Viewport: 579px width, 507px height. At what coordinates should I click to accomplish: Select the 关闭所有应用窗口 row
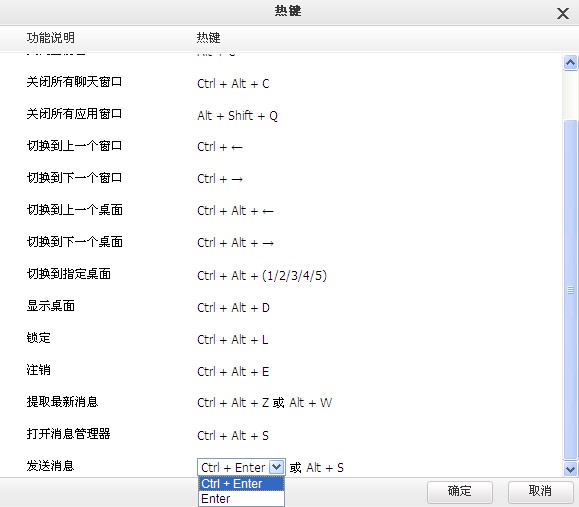tap(281, 115)
